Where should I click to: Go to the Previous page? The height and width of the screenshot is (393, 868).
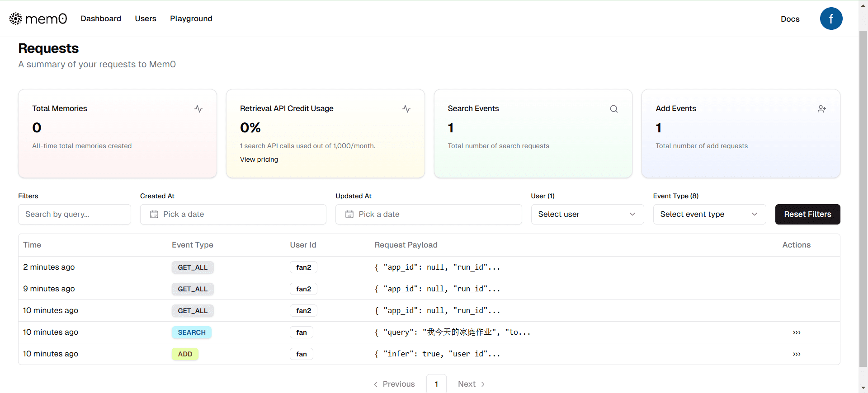pos(394,384)
